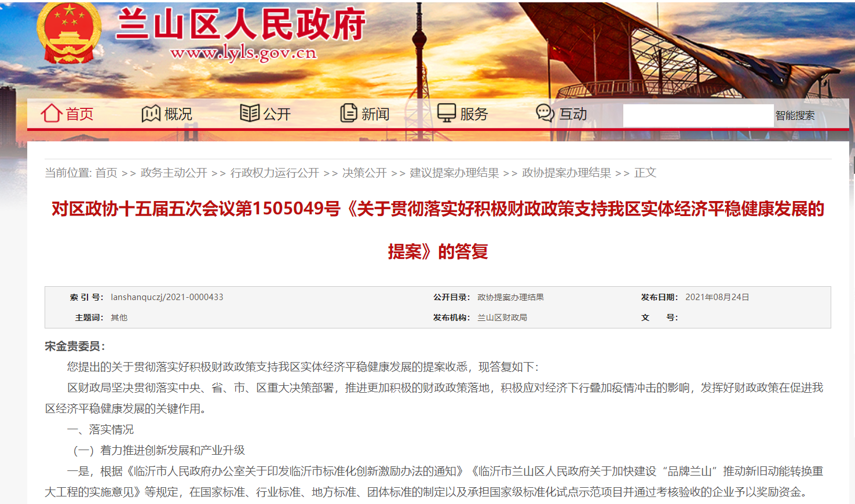855x504 pixels.
Task: Open the 服务 navigation menu item
Action: pos(474,114)
